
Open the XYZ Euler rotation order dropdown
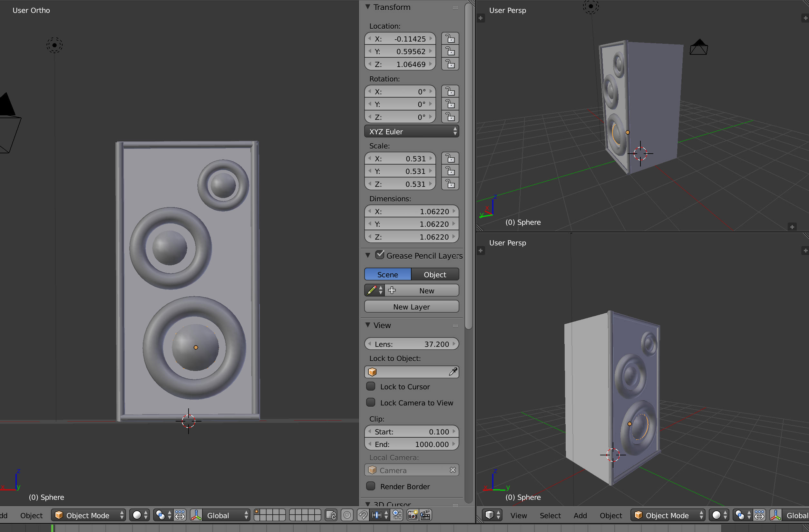pyautogui.click(x=412, y=131)
